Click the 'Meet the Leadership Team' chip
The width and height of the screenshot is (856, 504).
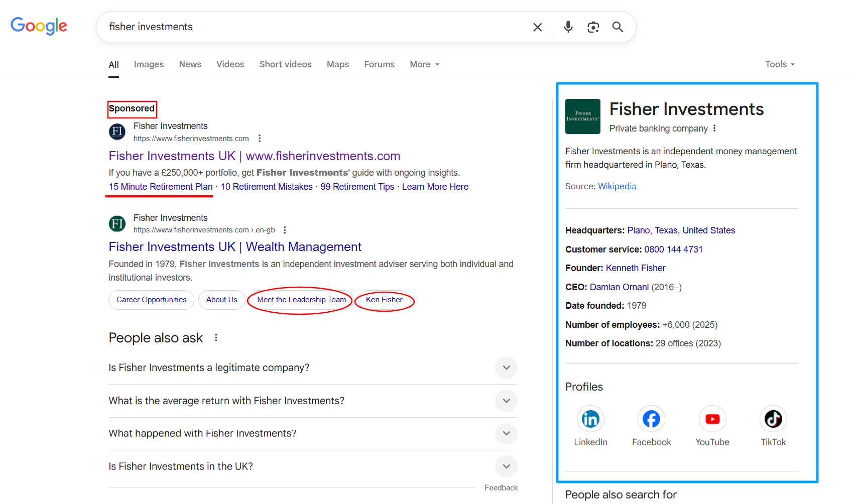coord(301,300)
